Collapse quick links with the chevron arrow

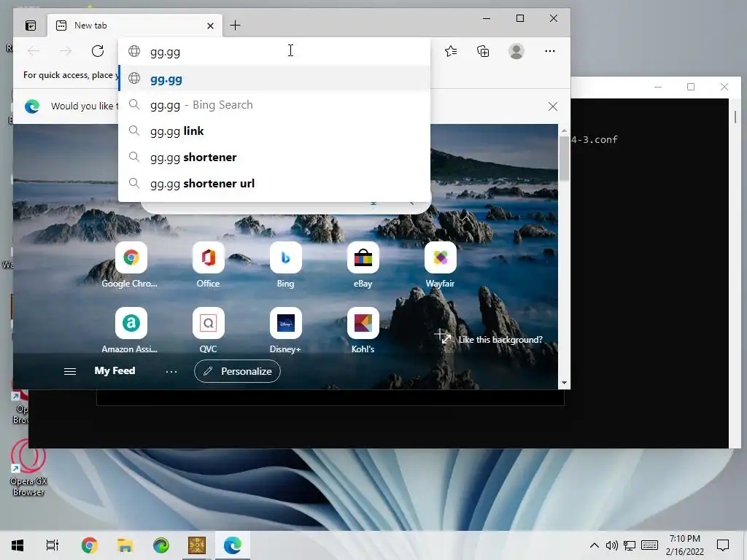click(x=465, y=219)
